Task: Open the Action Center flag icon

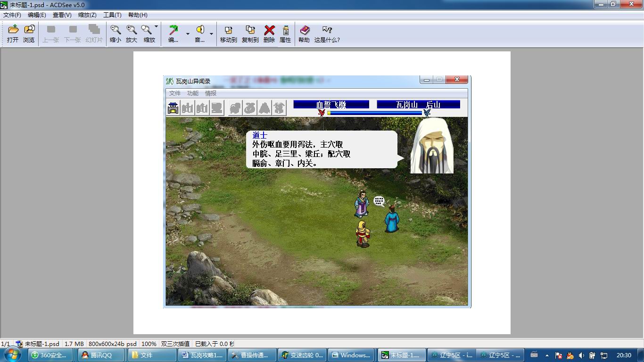Action: (x=559, y=355)
